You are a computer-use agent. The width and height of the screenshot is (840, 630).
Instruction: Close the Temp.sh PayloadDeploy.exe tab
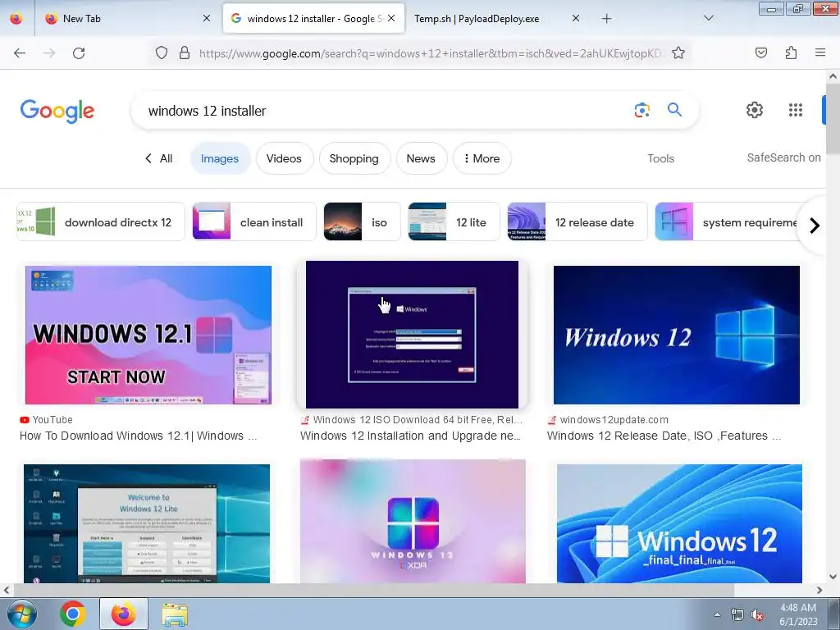click(576, 19)
